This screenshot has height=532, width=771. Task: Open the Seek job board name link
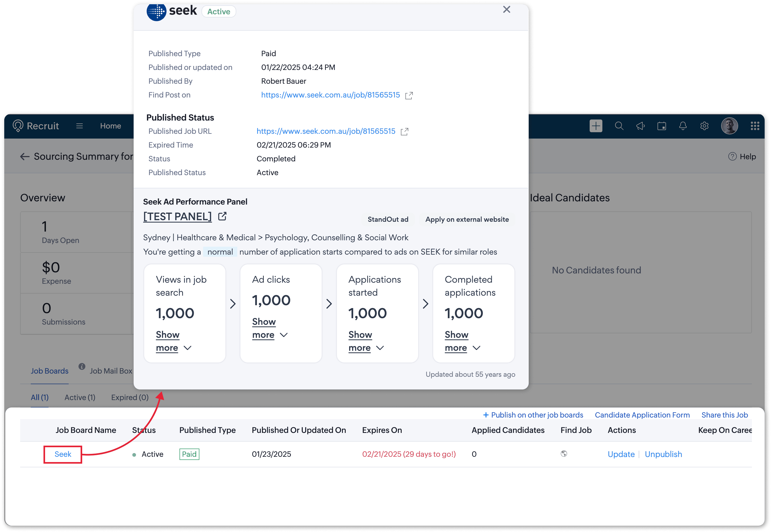(x=63, y=454)
